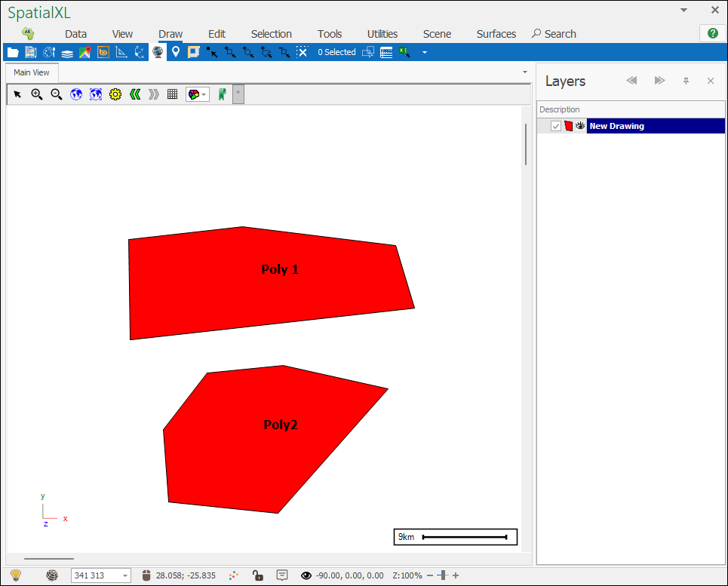This screenshot has height=586, width=728.
Task: Uncheck the New Drawing layer checkbox
Action: point(556,126)
